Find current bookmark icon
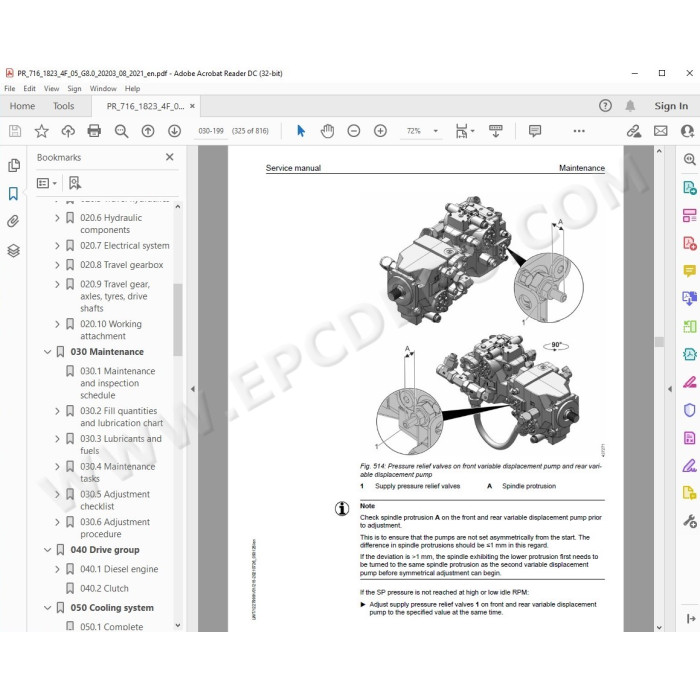The width and height of the screenshot is (700, 700). click(x=75, y=183)
